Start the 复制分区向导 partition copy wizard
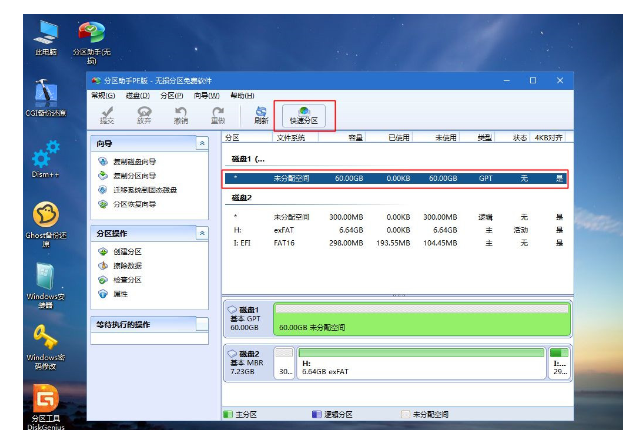643x440 pixels. pos(127,176)
